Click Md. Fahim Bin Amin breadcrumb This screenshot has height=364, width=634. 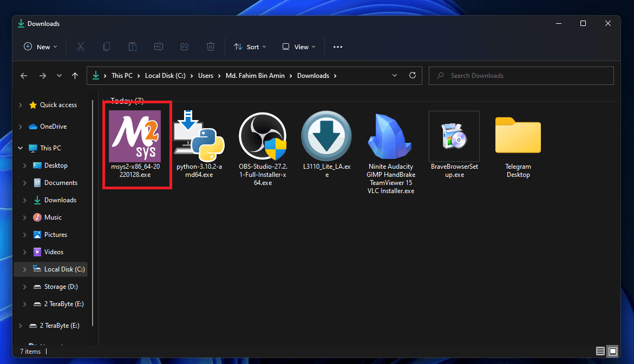point(255,76)
